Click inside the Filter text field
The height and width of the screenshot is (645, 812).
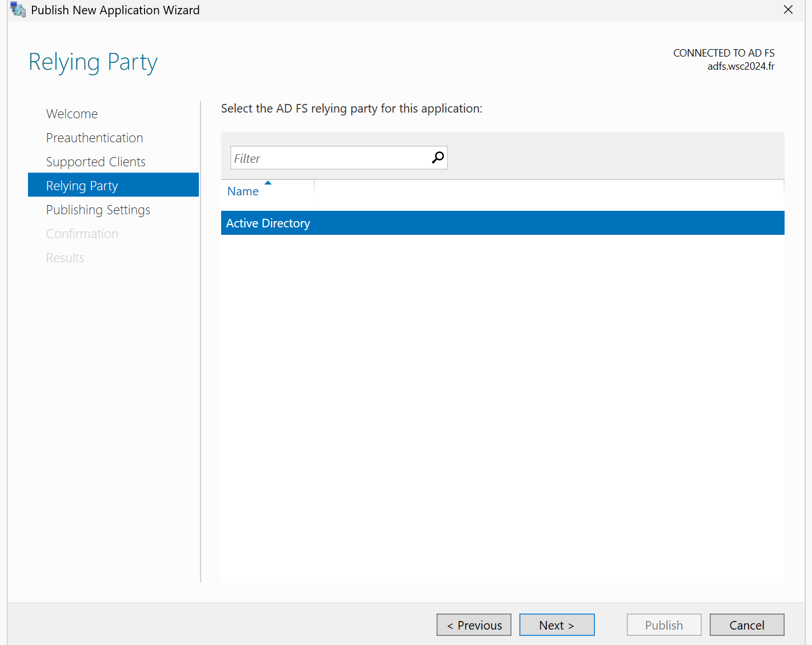click(331, 158)
